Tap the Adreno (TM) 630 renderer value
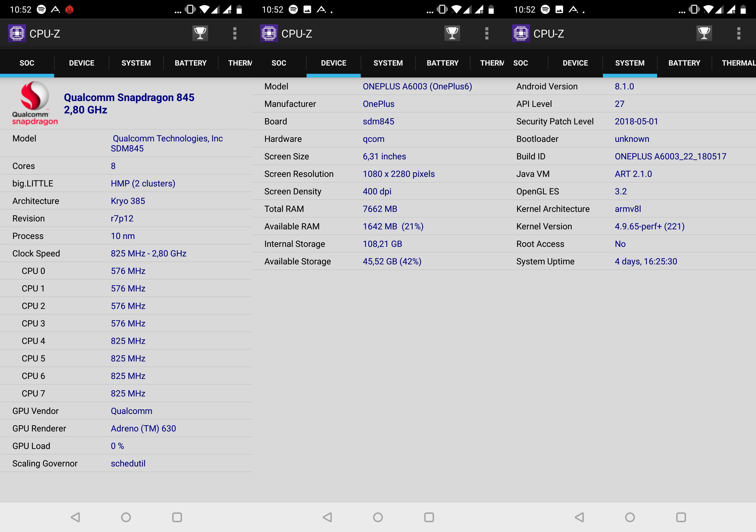This screenshot has width=756, height=532. click(x=143, y=428)
